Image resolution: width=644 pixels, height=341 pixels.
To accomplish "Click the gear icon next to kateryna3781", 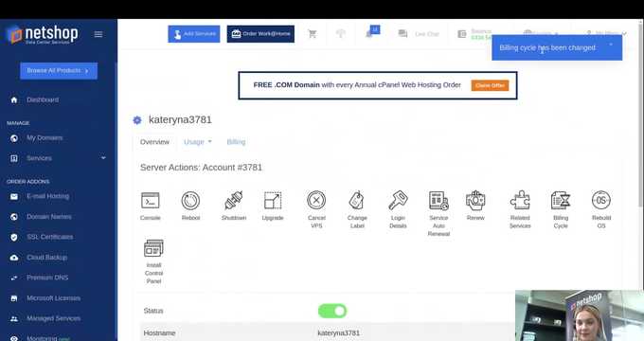I will [x=137, y=120].
